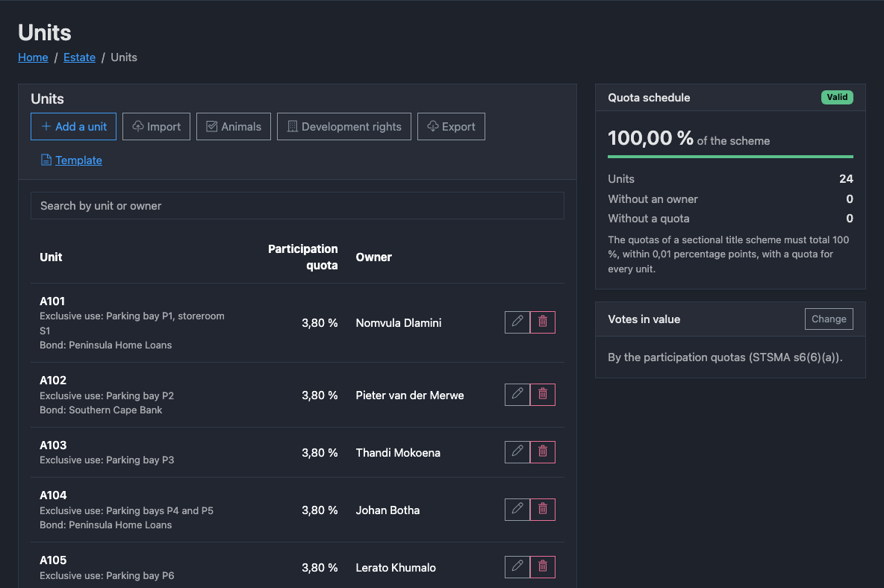Click unit name A102
This screenshot has width=884, height=588.
pos(53,380)
